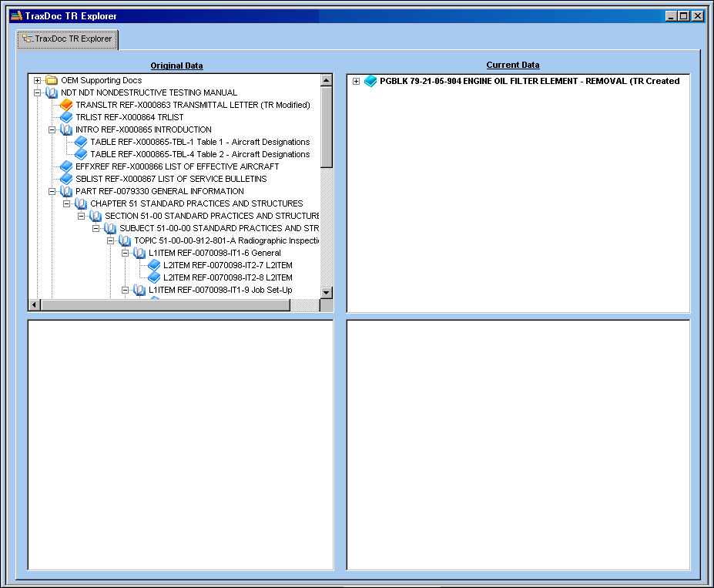This screenshot has width=714, height=588.
Task: Select TRANSMITTAL LETTER (TR Modified) row
Action: [193, 105]
